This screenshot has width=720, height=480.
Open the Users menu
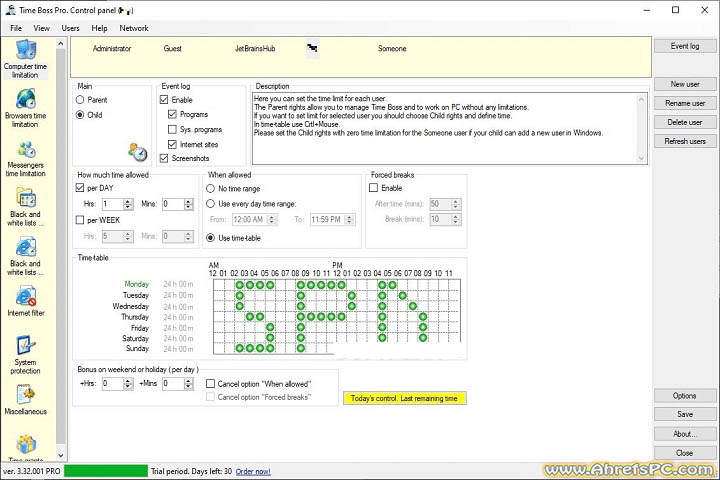click(70, 28)
